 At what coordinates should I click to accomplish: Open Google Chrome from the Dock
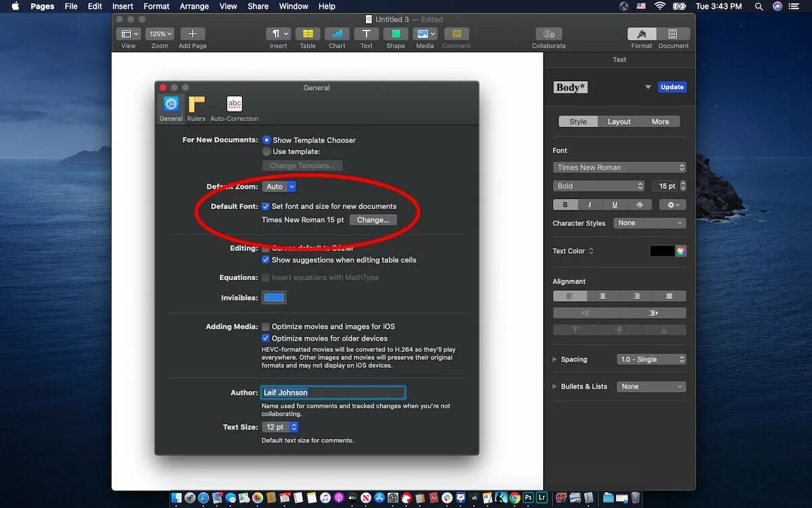(515, 498)
